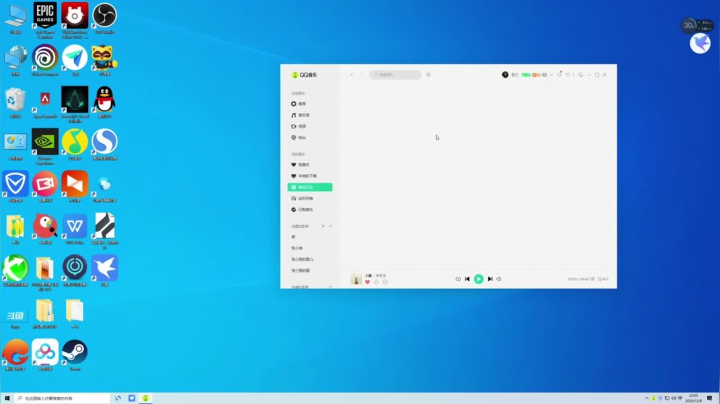Open Ubisoft Connect desktop shortcut
720x404 pixels.
coord(45,60)
